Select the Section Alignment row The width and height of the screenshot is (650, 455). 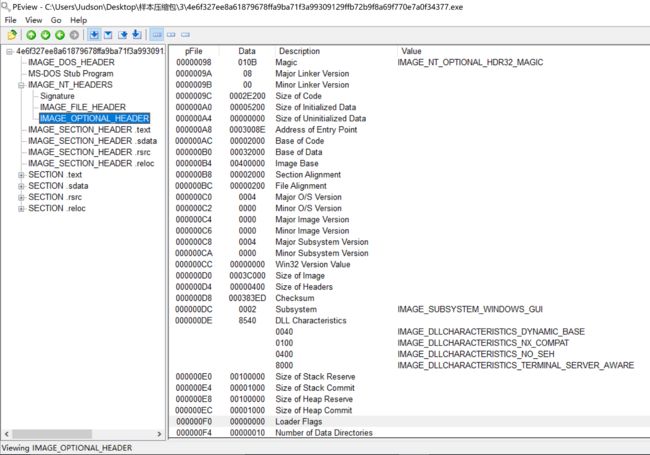[x=408, y=174]
